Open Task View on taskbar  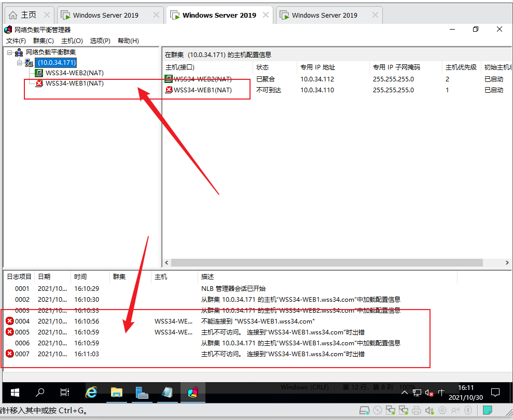point(65,393)
